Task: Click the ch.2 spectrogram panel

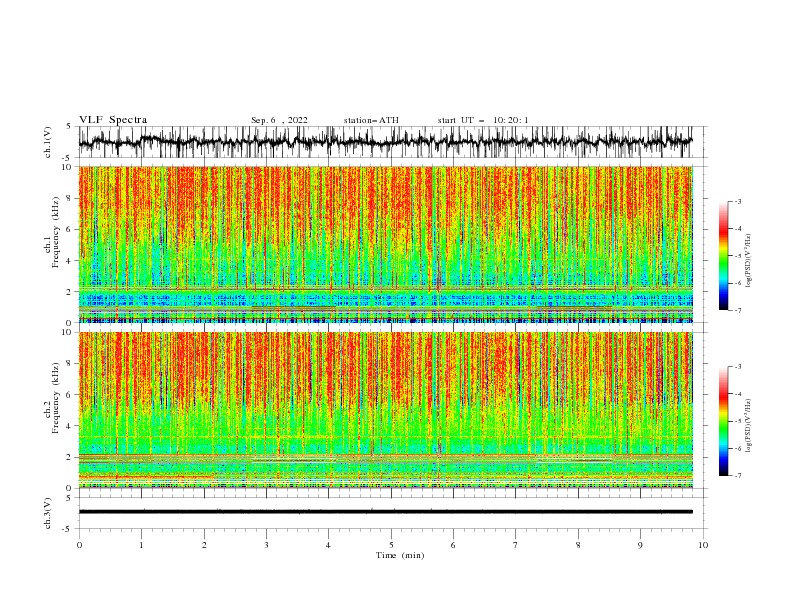Action: (x=386, y=410)
